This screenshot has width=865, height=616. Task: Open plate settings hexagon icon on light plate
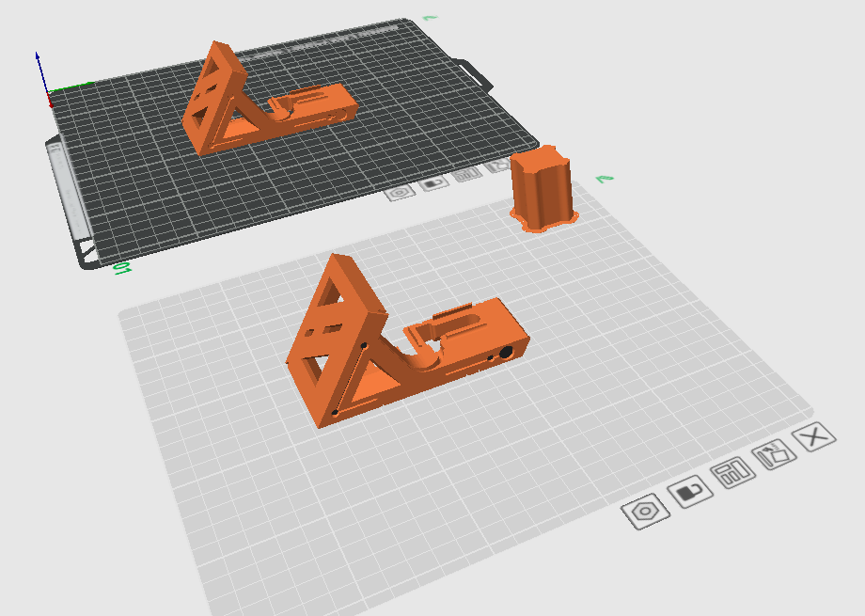(645, 512)
